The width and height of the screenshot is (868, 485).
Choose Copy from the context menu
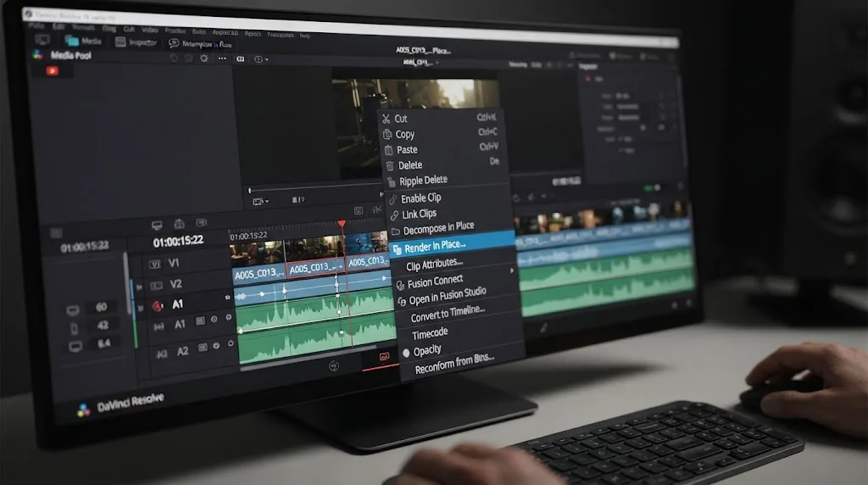pyautogui.click(x=442, y=133)
